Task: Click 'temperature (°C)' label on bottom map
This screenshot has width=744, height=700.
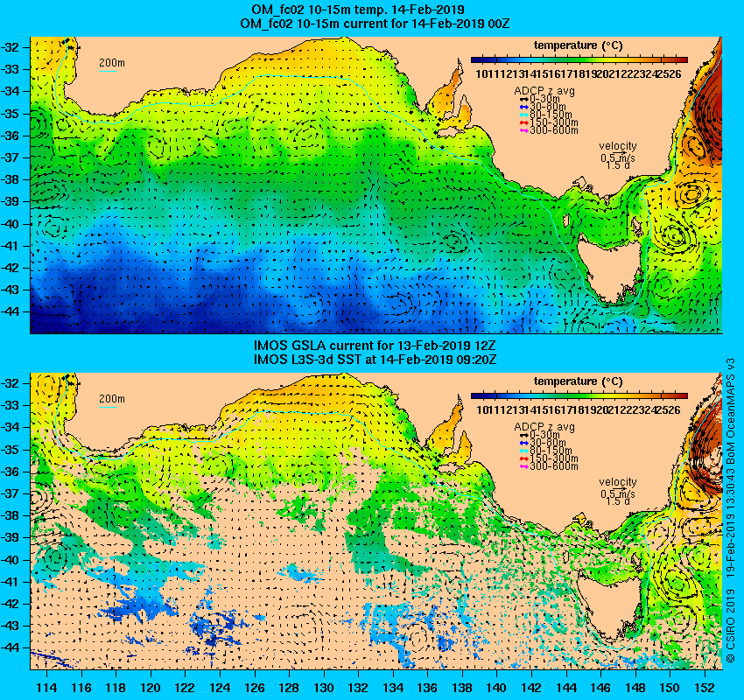Action: click(x=579, y=381)
